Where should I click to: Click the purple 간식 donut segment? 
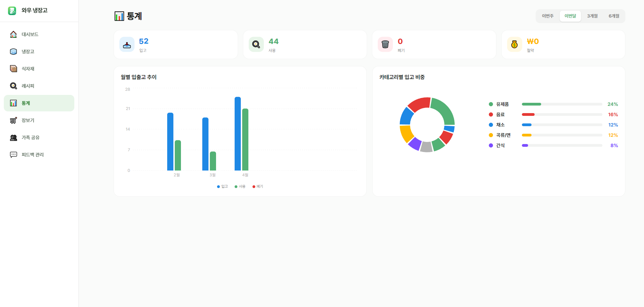click(415, 143)
